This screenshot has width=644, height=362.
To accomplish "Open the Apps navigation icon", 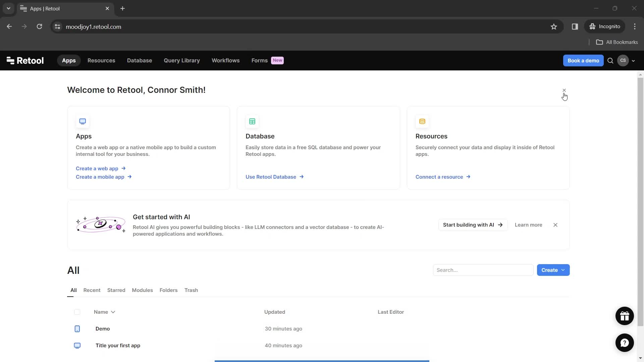I will [69, 60].
